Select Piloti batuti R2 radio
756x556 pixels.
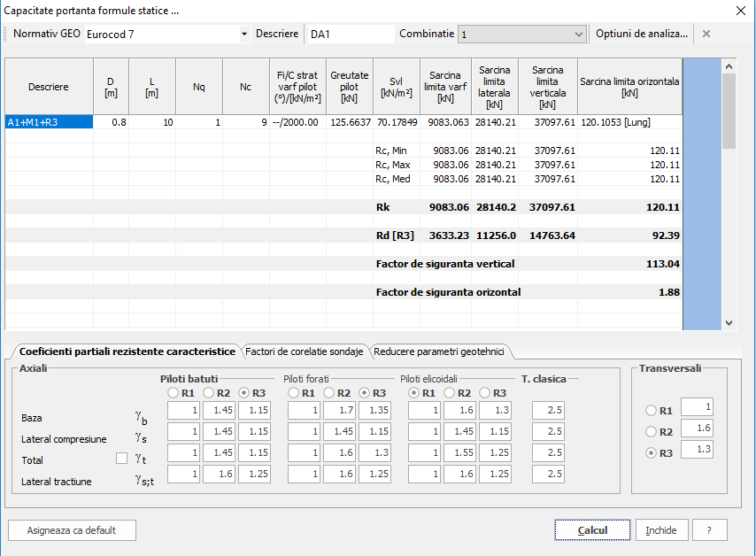[x=208, y=393]
